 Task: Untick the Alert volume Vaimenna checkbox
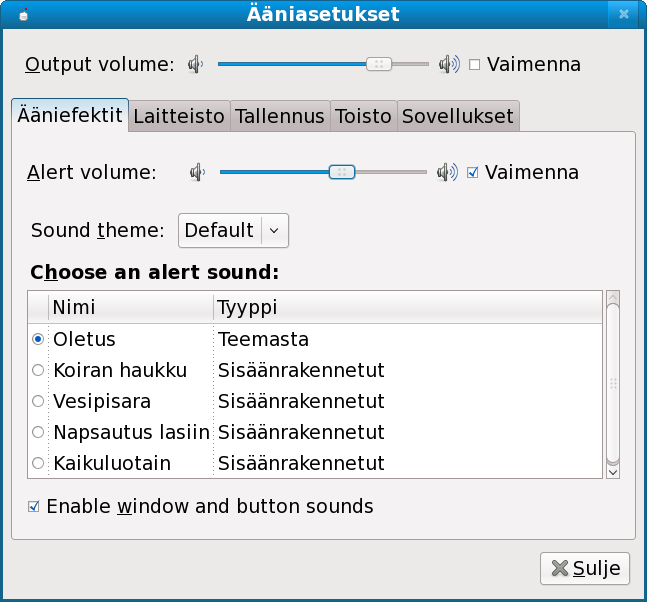473,172
